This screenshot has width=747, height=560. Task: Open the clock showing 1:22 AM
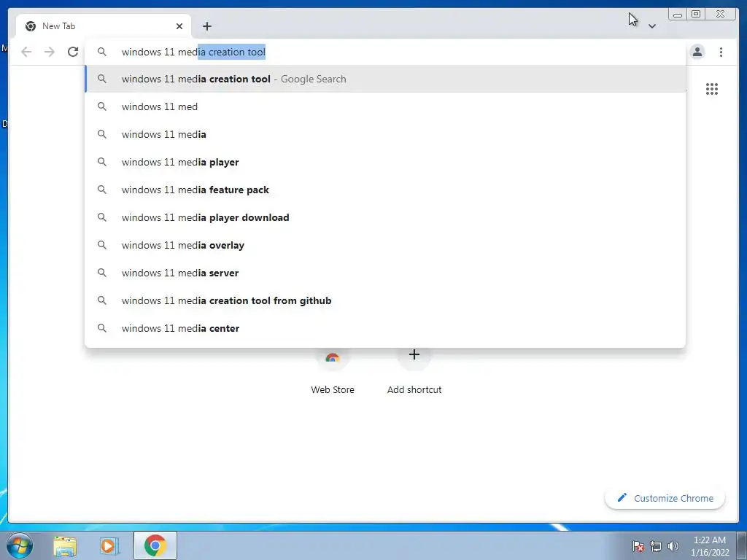(710, 546)
